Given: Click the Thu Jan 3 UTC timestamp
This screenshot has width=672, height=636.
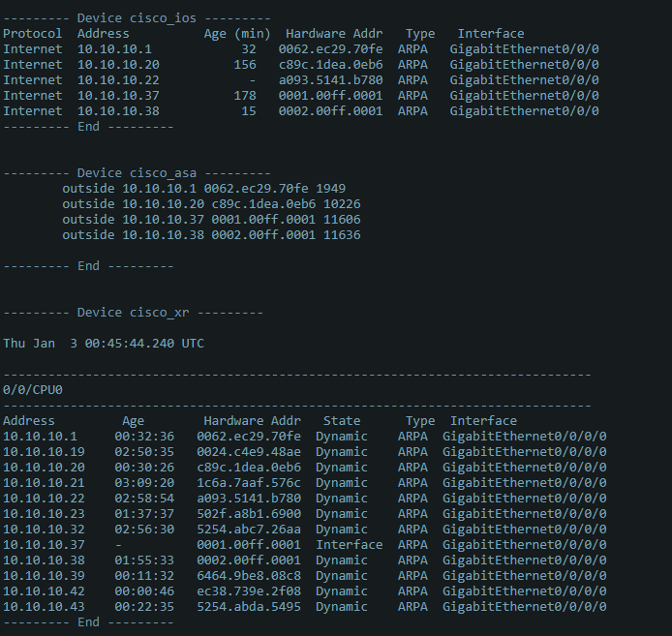Looking at the screenshot, I should pyautogui.click(x=104, y=343).
